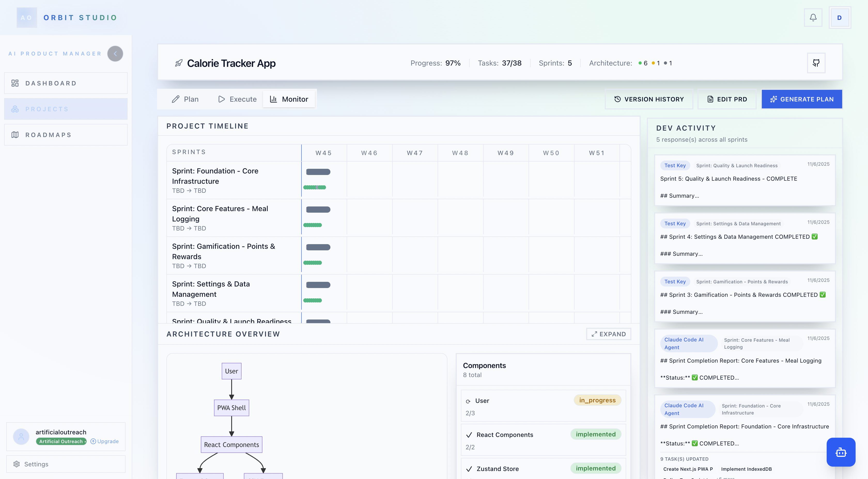Viewport: 868px width, 479px height.
Task: Open the Orbit Studio logo icon
Action: (x=27, y=17)
